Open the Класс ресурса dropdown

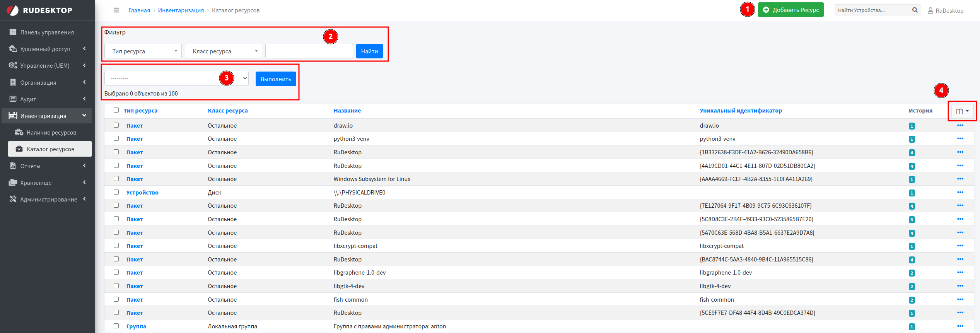223,51
